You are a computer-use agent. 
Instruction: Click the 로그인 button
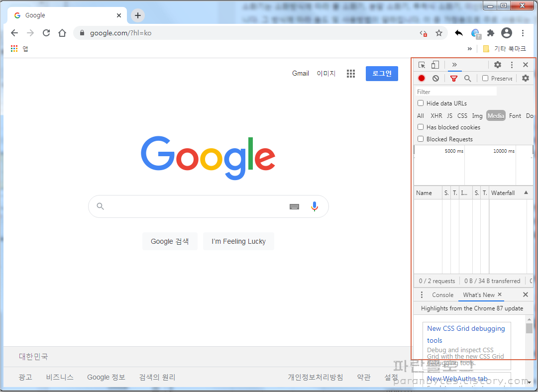[x=382, y=74]
